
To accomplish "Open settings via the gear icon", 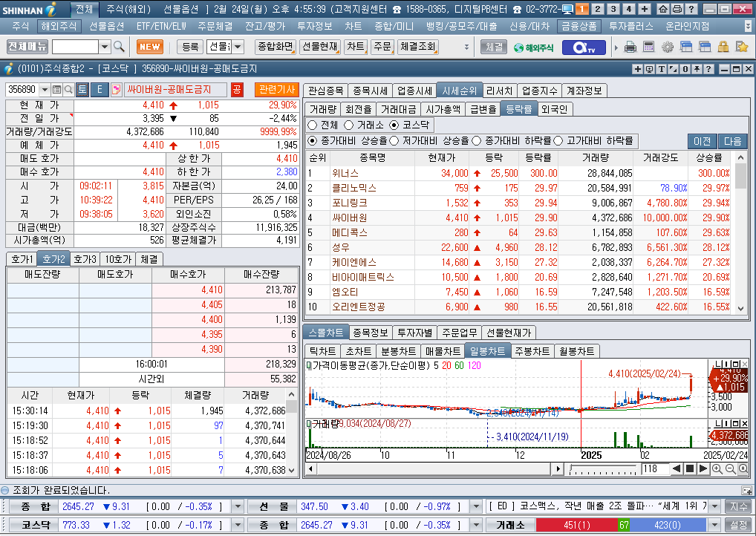I will click(668, 48).
